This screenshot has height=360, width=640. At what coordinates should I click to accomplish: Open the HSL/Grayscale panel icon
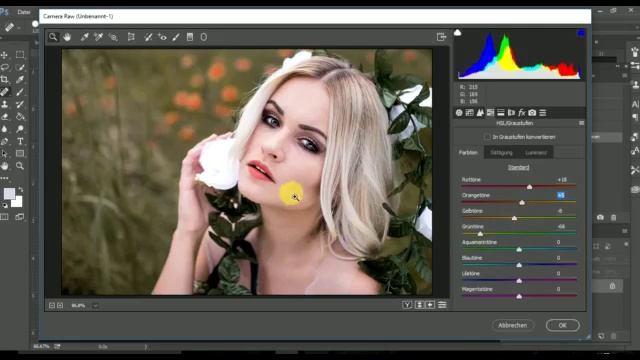click(490, 113)
